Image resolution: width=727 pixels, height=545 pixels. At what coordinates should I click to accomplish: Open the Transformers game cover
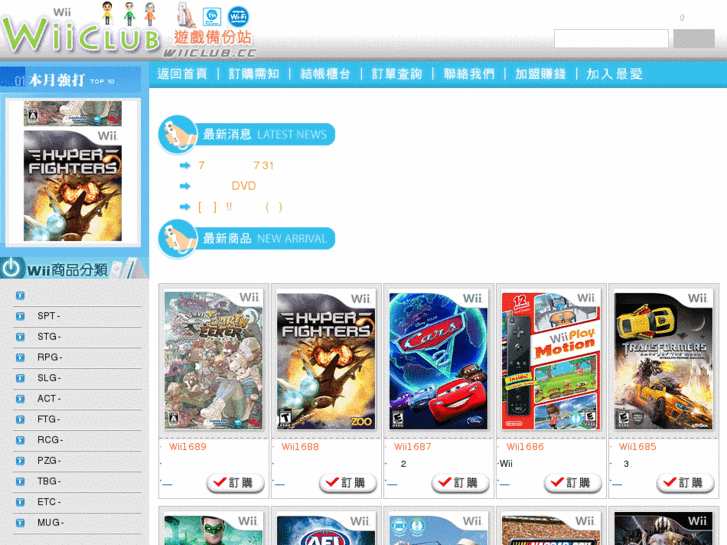click(663, 360)
